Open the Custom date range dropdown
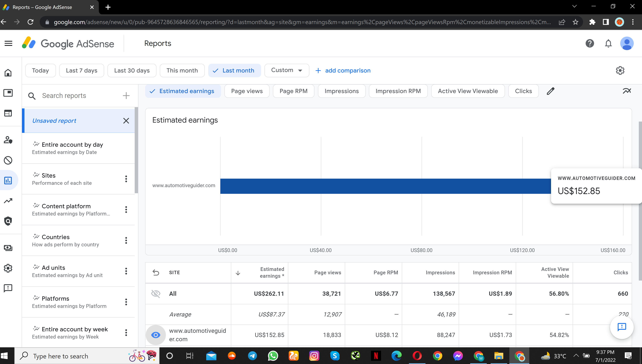This screenshot has height=364, width=642. [286, 70]
